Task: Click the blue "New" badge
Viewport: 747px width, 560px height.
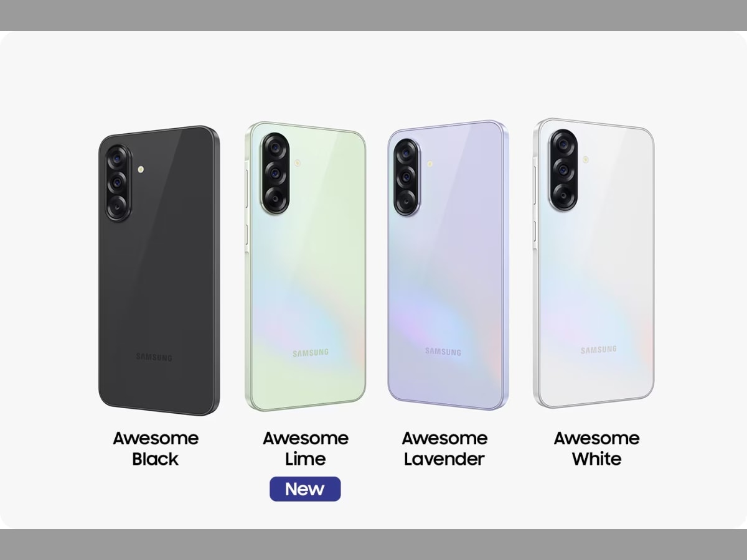Action: 305,489
